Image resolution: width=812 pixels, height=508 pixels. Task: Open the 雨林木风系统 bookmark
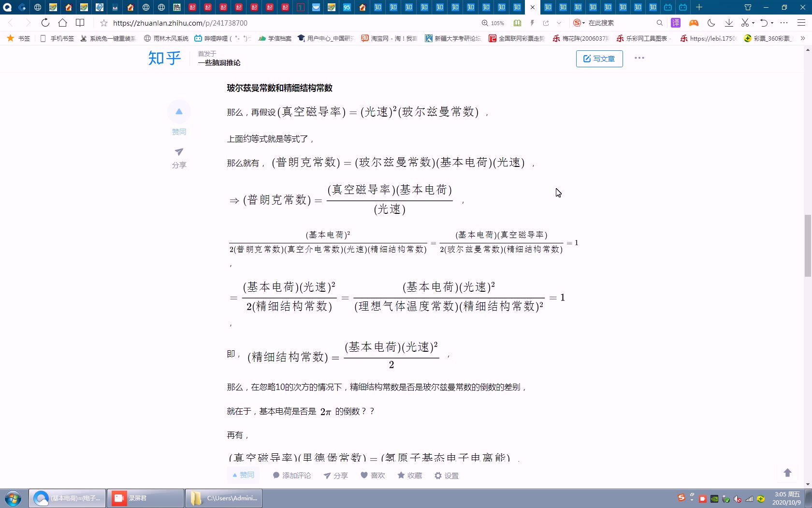click(x=166, y=38)
